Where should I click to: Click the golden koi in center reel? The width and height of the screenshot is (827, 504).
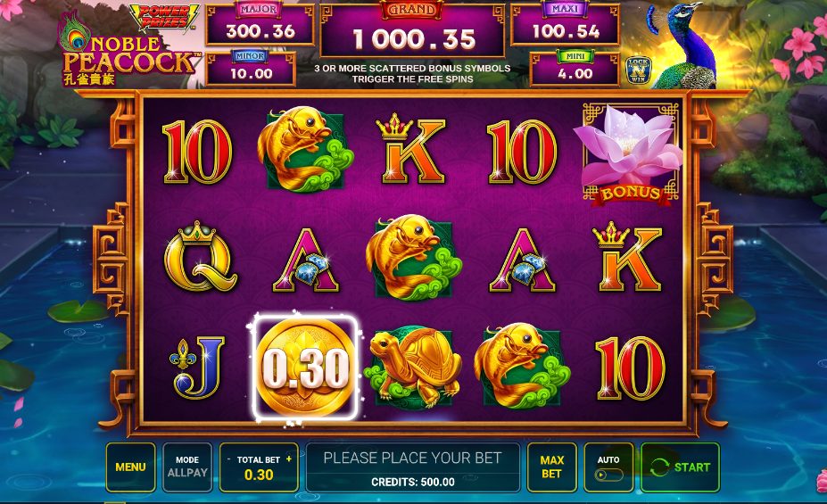(414, 257)
